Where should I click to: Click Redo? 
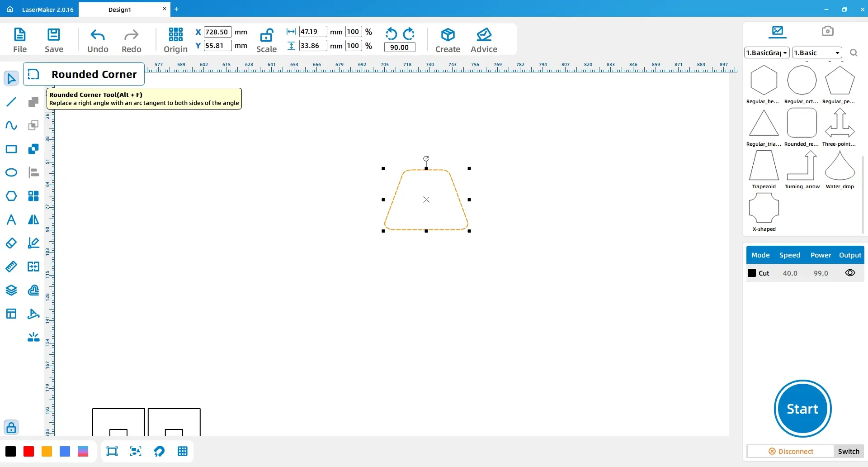click(x=132, y=40)
